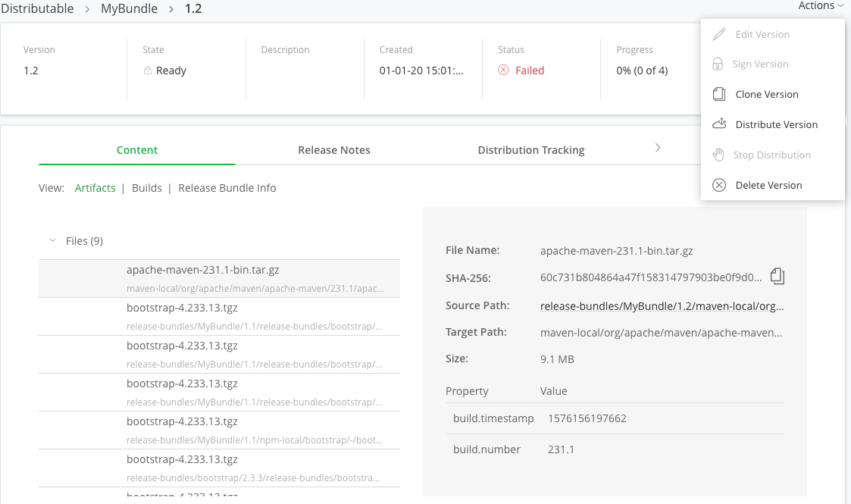Screen dimensions: 851x504
Task: Select apache-maven-231.1-bin.tar.gz file row
Action: pyautogui.click(x=219, y=278)
